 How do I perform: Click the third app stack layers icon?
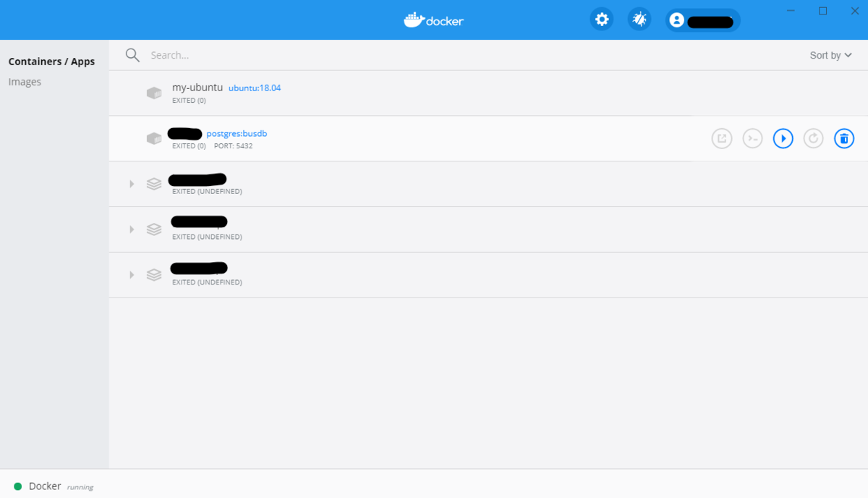(153, 275)
